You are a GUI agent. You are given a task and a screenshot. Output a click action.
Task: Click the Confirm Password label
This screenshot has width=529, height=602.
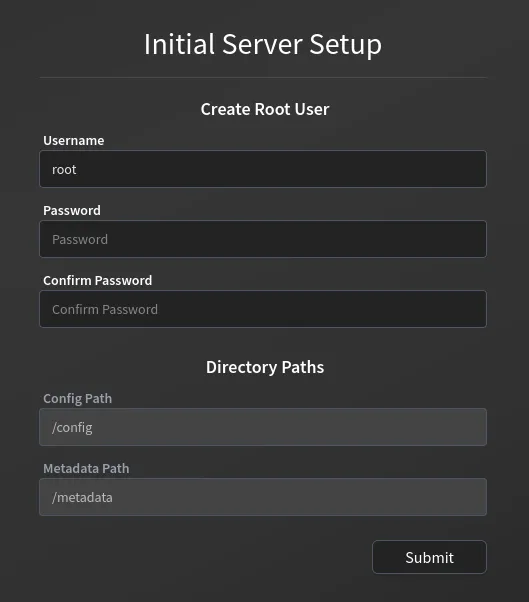tap(98, 281)
